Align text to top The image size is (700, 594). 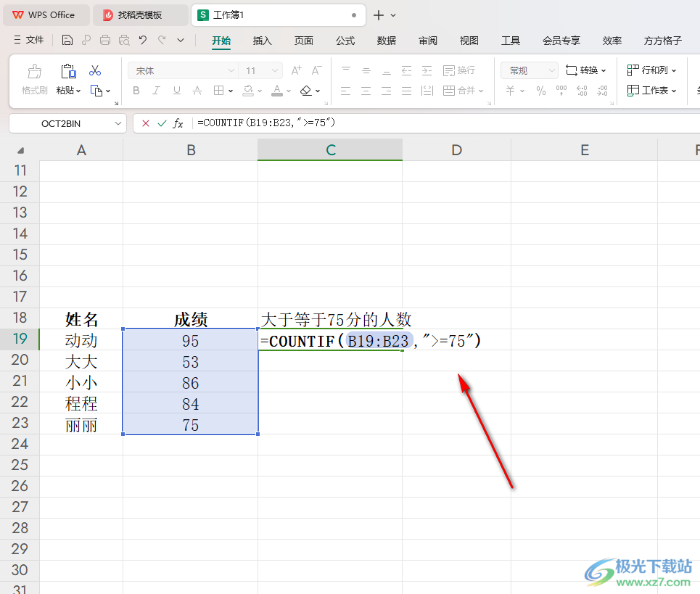pos(346,70)
